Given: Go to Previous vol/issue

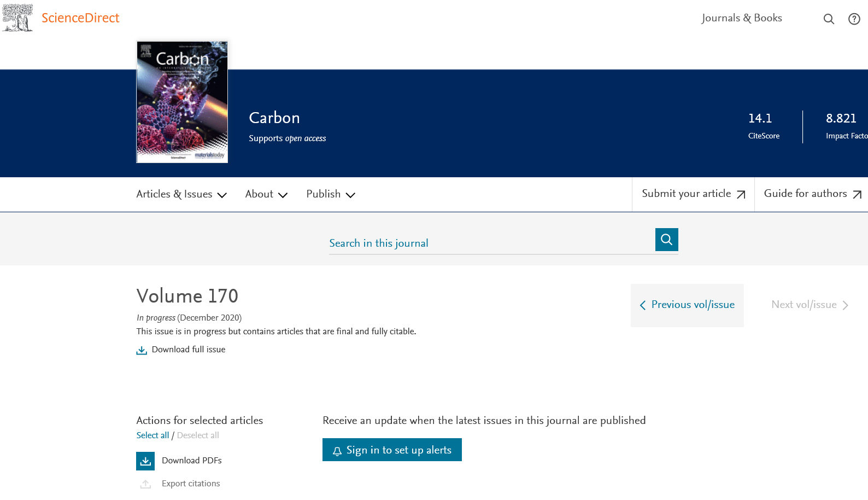Looking at the screenshot, I should click(x=687, y=305).
